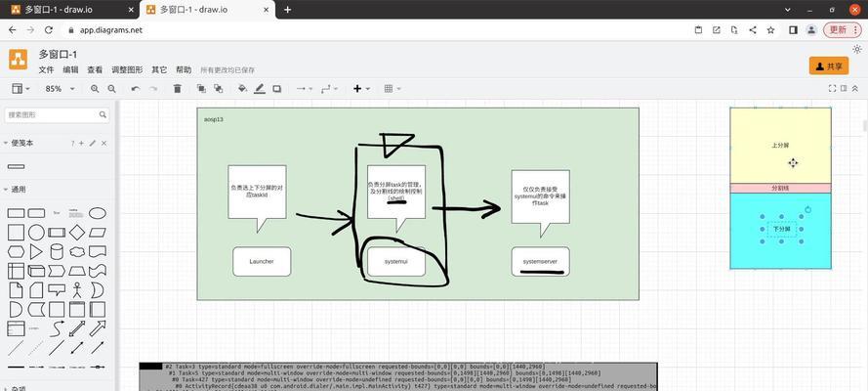Close the scratchpad section with X
This screenshot has width=868, height=391.
point(104,143)
